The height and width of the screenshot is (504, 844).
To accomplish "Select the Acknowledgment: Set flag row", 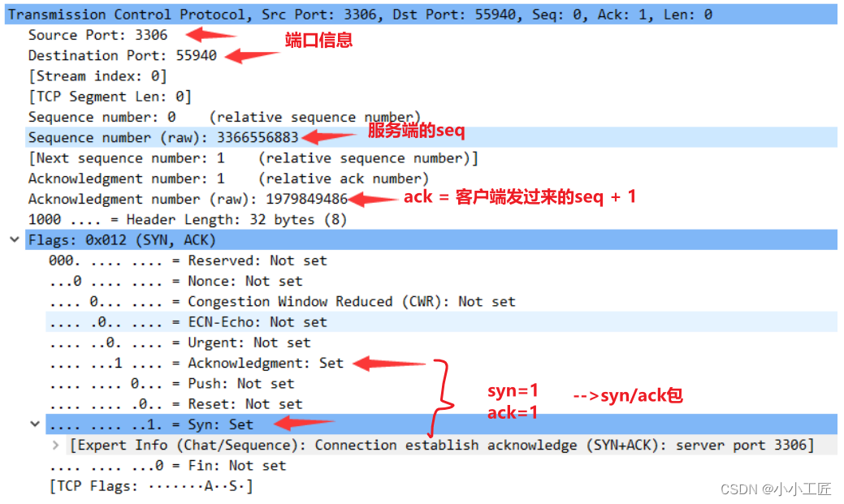I will click(197, 363).
